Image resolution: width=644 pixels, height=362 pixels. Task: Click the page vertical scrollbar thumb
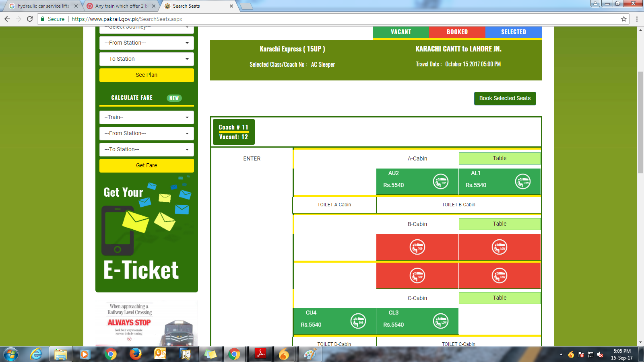(640, 122)
